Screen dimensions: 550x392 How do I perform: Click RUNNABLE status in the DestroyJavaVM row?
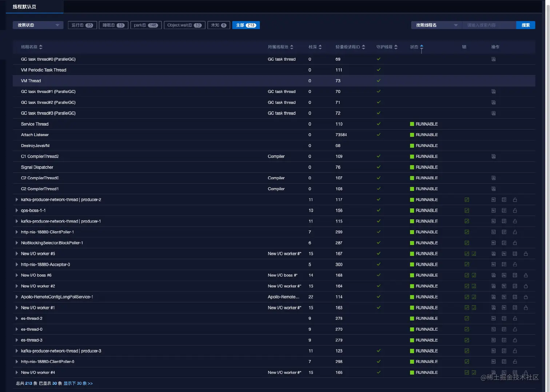tap(427, 146)
